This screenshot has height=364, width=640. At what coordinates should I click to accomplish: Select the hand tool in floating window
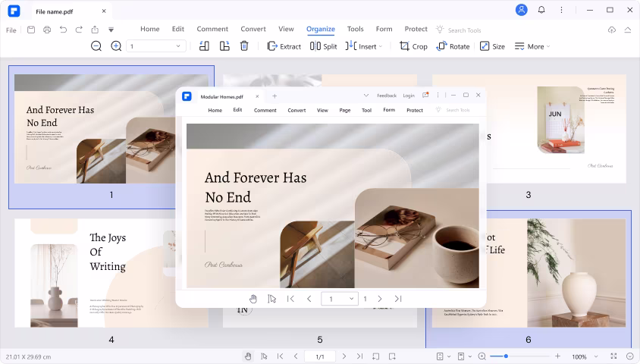point(253,299)
